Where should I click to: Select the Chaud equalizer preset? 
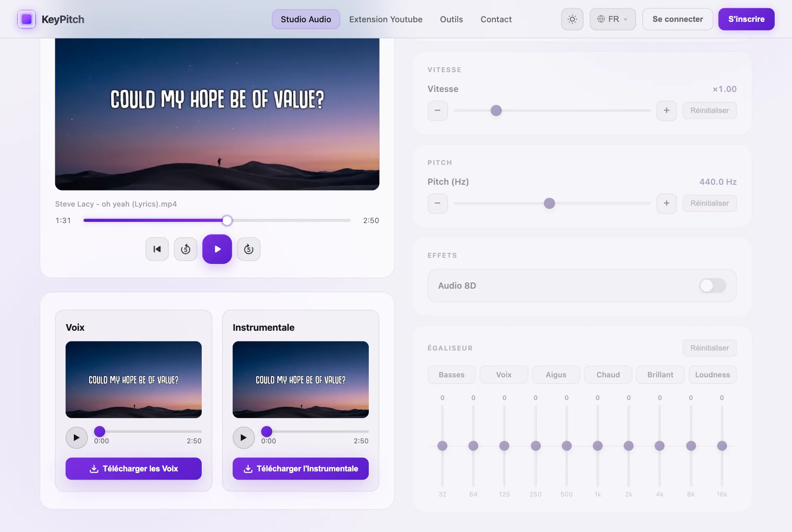[608, 375]
